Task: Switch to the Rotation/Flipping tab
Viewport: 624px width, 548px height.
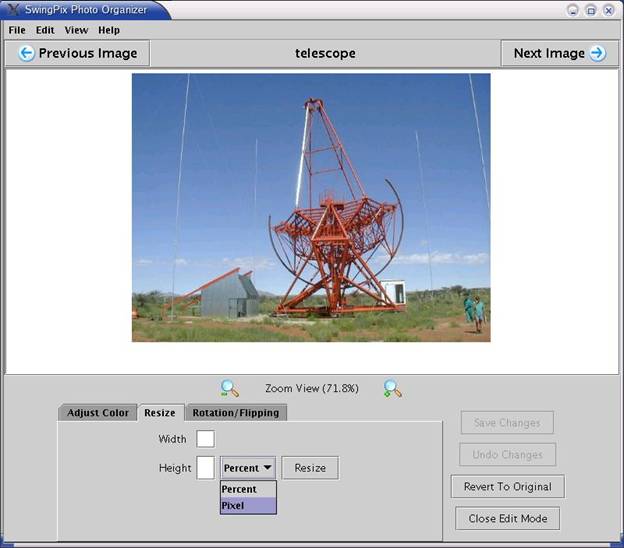Action: (236, 412)
